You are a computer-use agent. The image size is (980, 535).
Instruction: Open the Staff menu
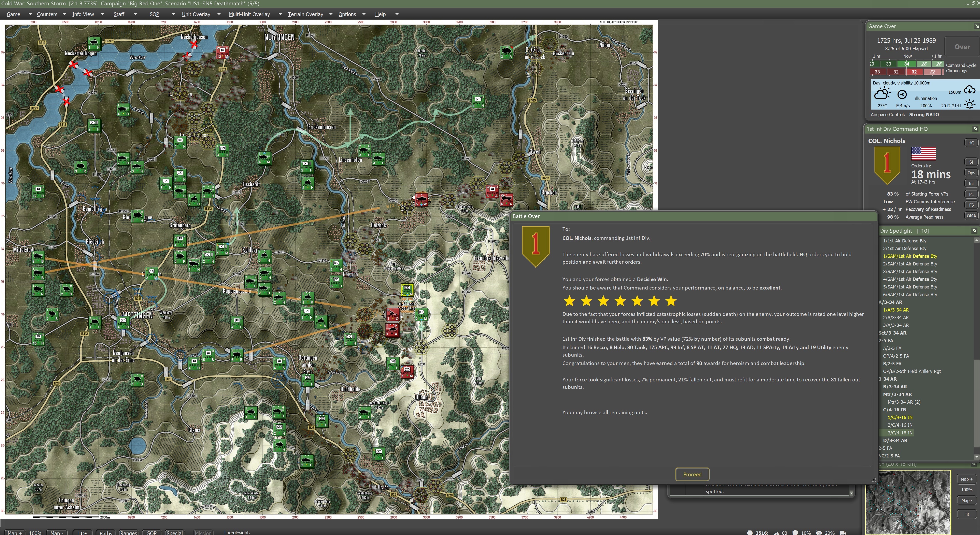point(119,14)
